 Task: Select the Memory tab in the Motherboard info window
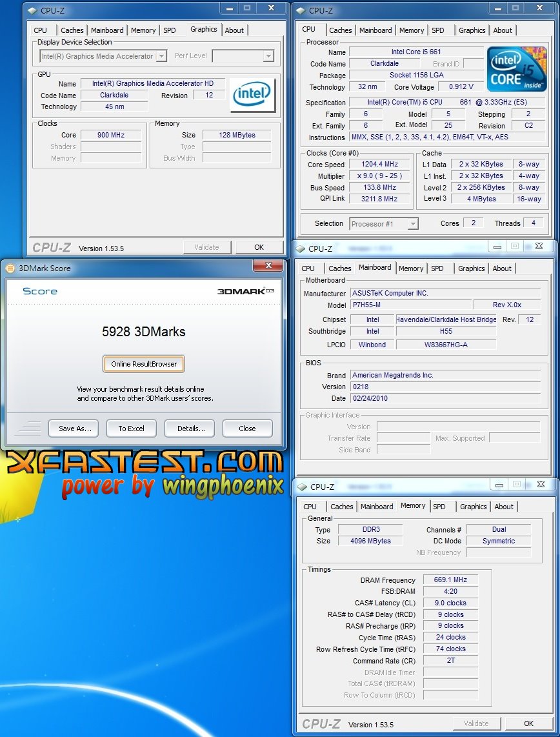tap(410, 268)
